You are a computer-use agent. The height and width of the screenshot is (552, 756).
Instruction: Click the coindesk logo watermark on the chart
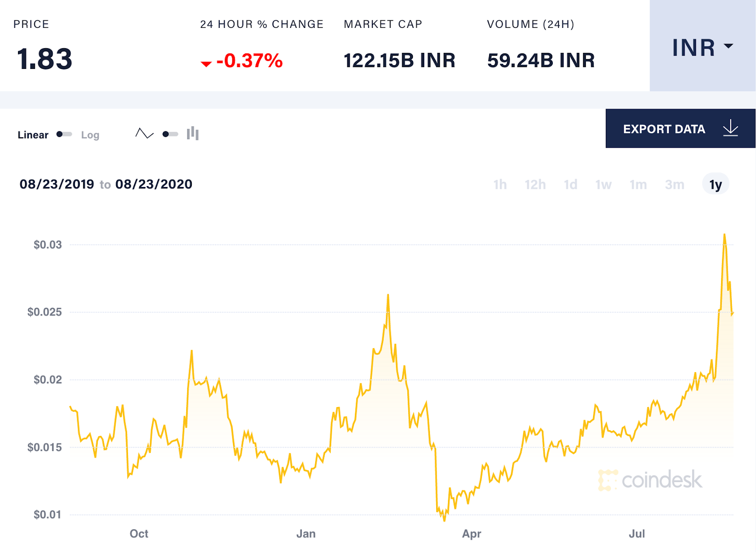[x=650, y=480]
